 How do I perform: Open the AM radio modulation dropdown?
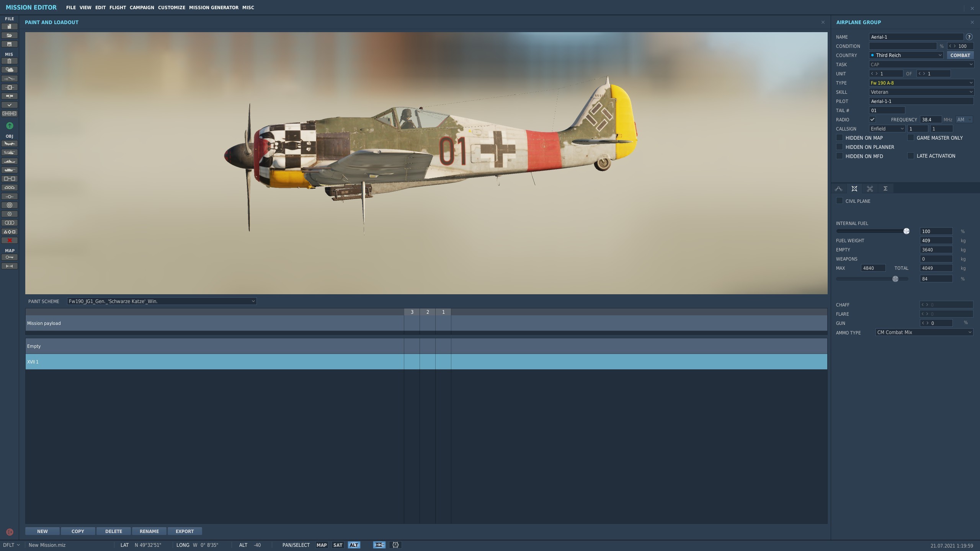(x=964, y=119)
